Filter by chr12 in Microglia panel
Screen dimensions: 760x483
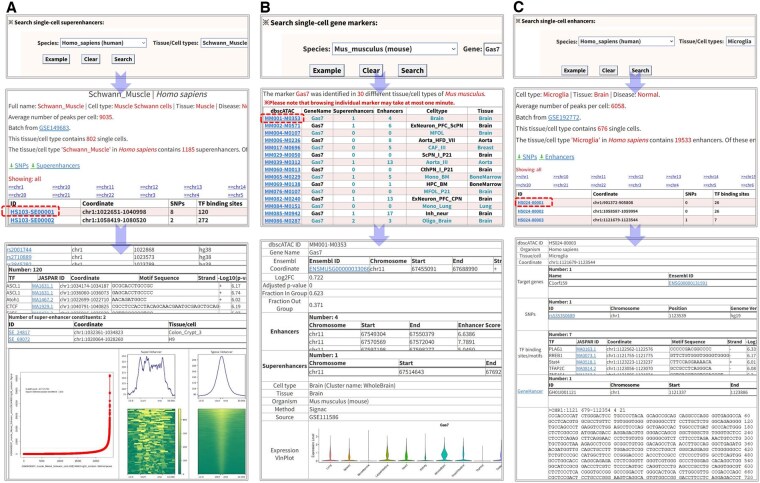(636, 177)
